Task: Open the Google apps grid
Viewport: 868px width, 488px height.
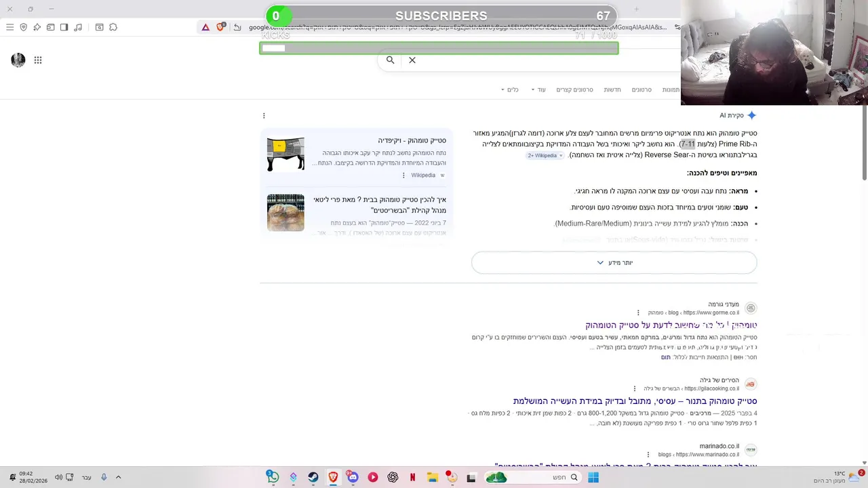Action: click(x=38, y=60)
